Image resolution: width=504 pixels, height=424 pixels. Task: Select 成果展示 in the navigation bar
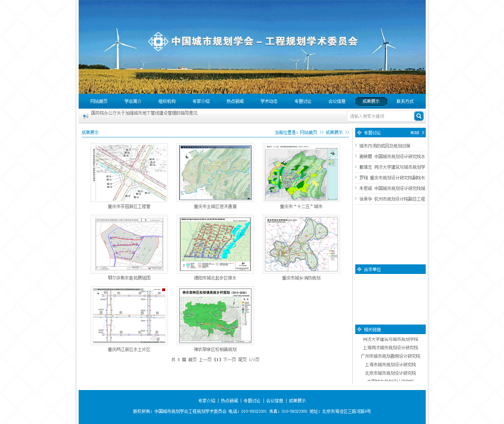(371, 102)
